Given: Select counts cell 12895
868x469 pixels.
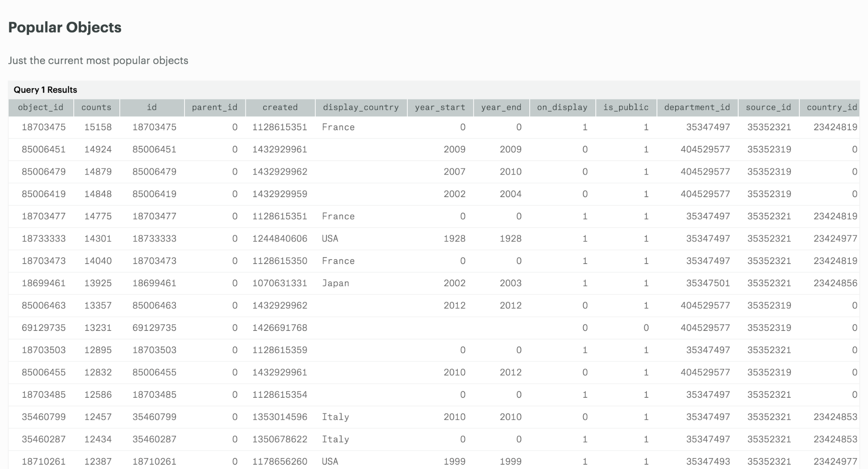Looking at the screenshot, I should pos(98,350).
